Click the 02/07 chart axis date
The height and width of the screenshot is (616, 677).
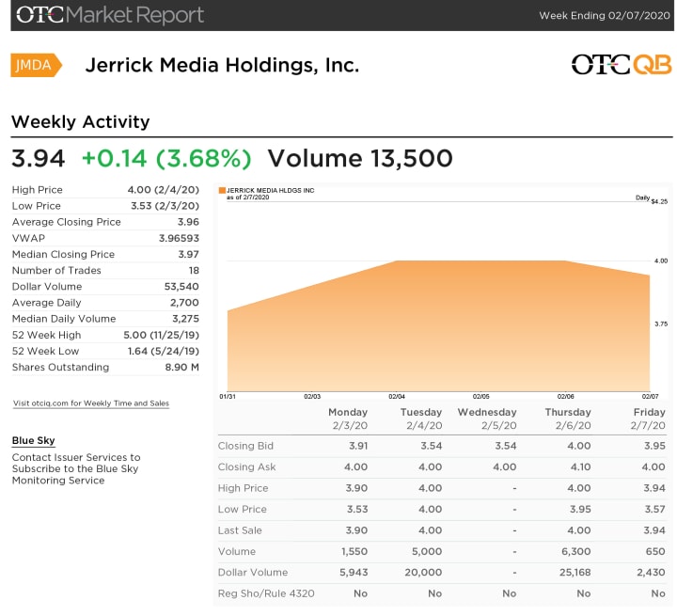(x=651, y=397)
